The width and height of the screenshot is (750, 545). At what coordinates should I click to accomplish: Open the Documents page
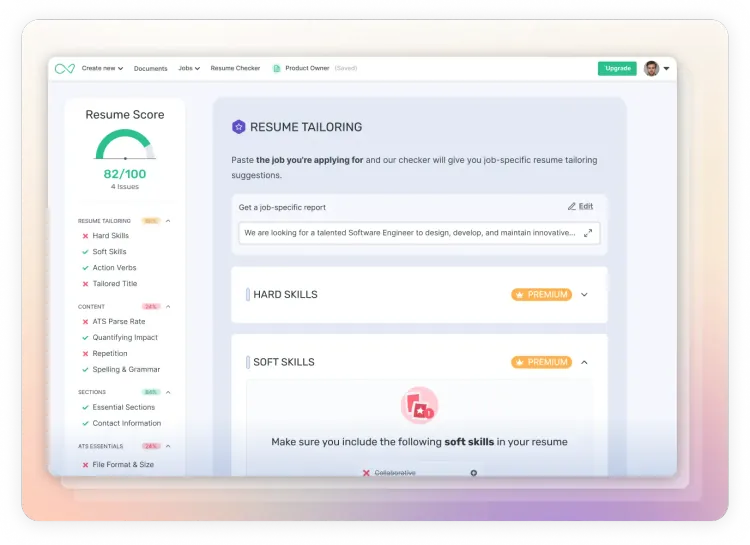pos(151,69)
